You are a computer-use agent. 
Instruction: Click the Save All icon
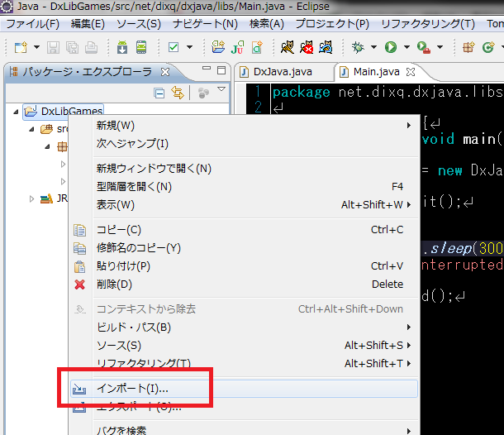(73, 48)
